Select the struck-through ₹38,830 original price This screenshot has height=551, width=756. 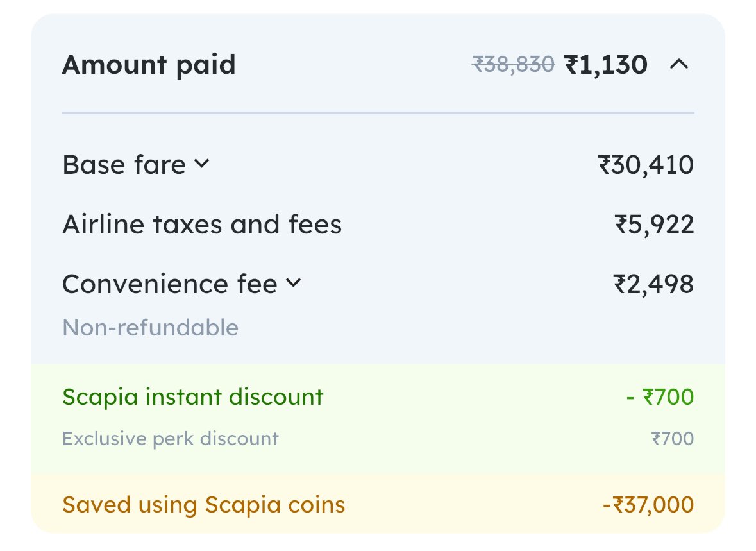click(513, 65)
